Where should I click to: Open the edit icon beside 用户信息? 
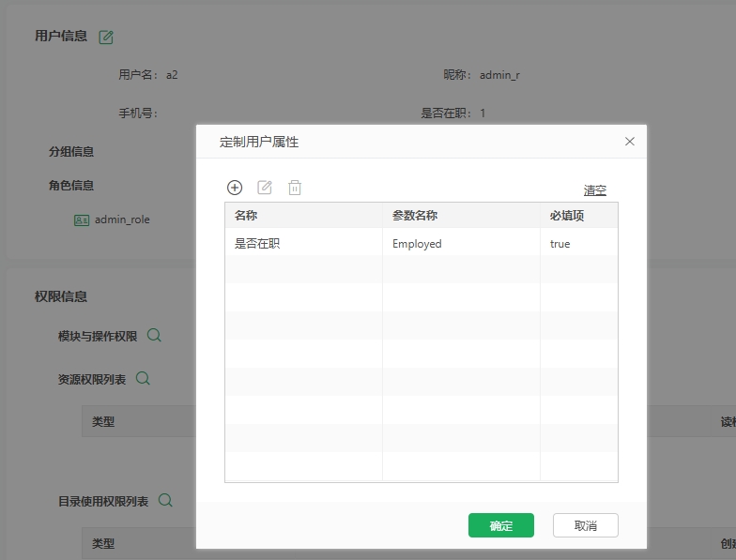[106, 37]
